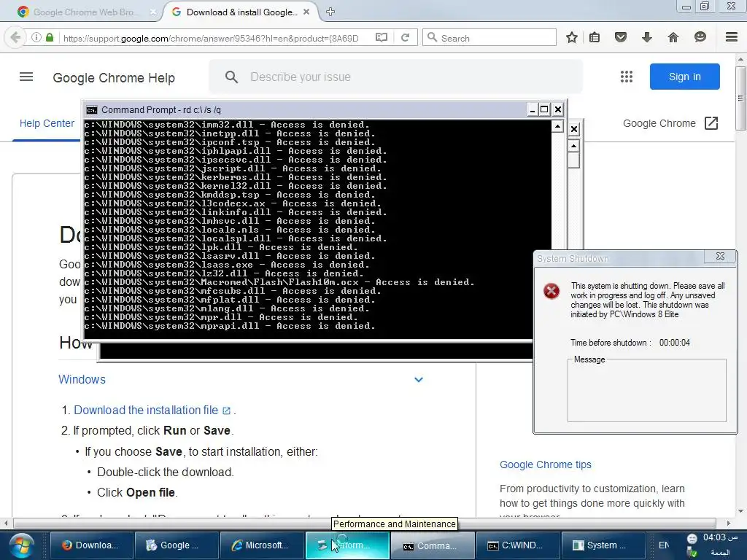Click the browser Search box
747x560 pixels.
(x=489, y=38)
